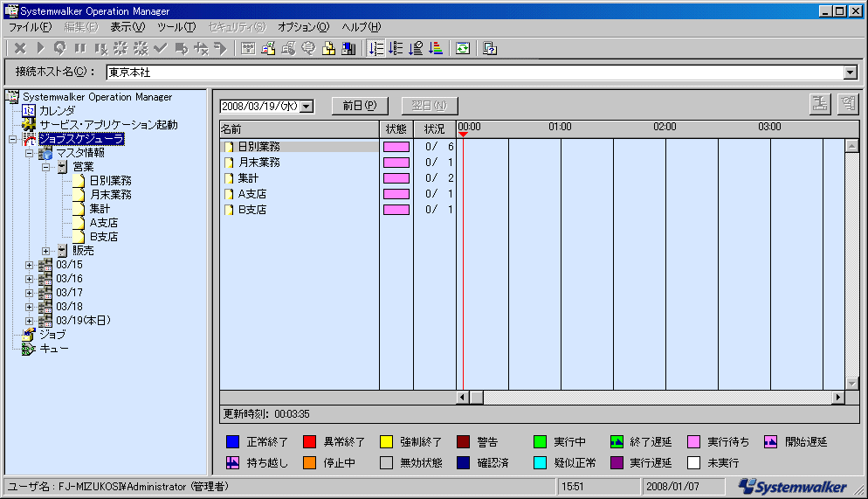Click the 翌日(N) button
Image resolution: width=868 pixels, height=499 pixels.
430,106
